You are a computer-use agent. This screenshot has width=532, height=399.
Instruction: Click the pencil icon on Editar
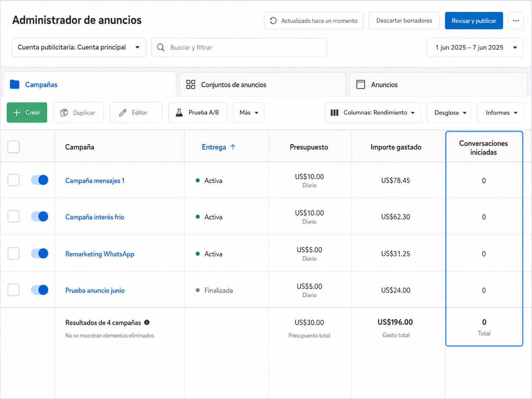pos(123,112)
